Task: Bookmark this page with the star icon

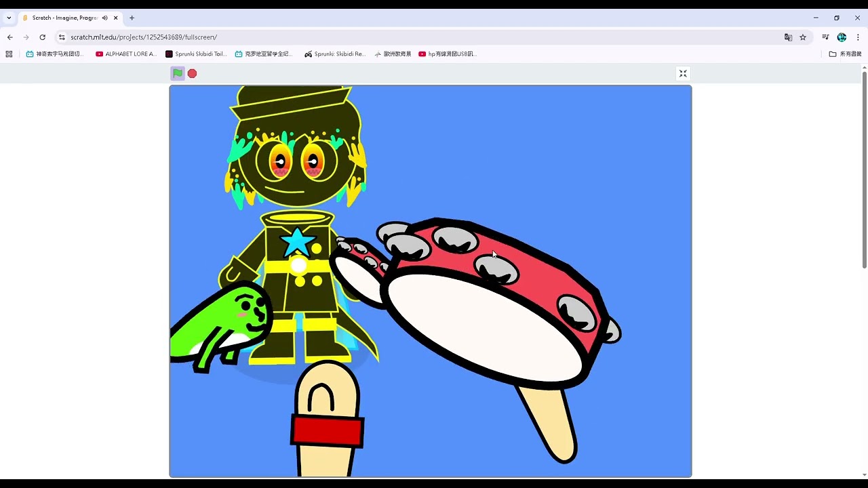Action: [x=803, y=37]
